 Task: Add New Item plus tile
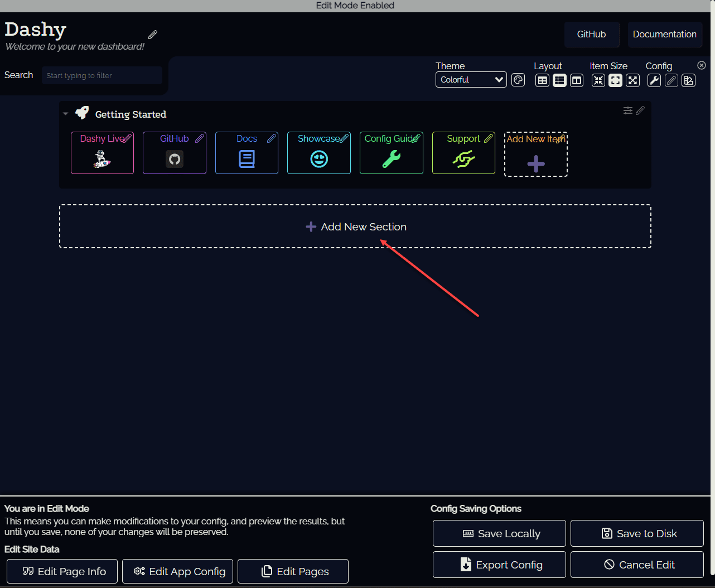pyautogui.click(x=536, y=155)
